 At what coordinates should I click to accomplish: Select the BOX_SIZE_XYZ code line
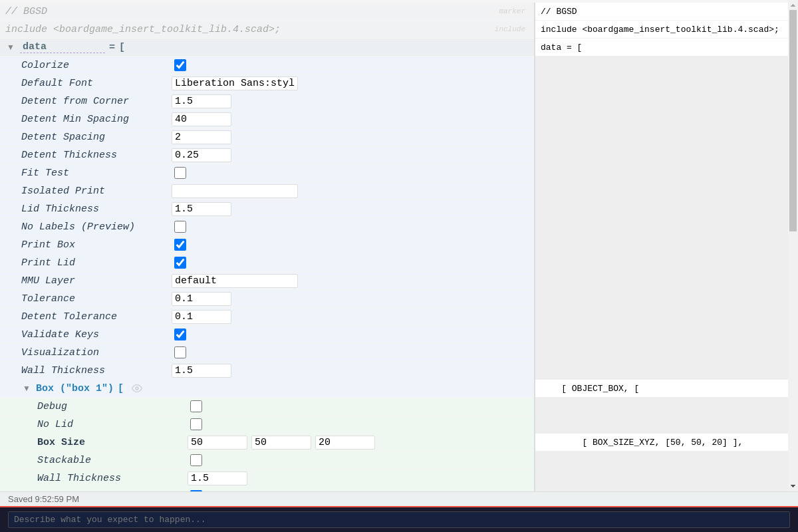[661, 442]
